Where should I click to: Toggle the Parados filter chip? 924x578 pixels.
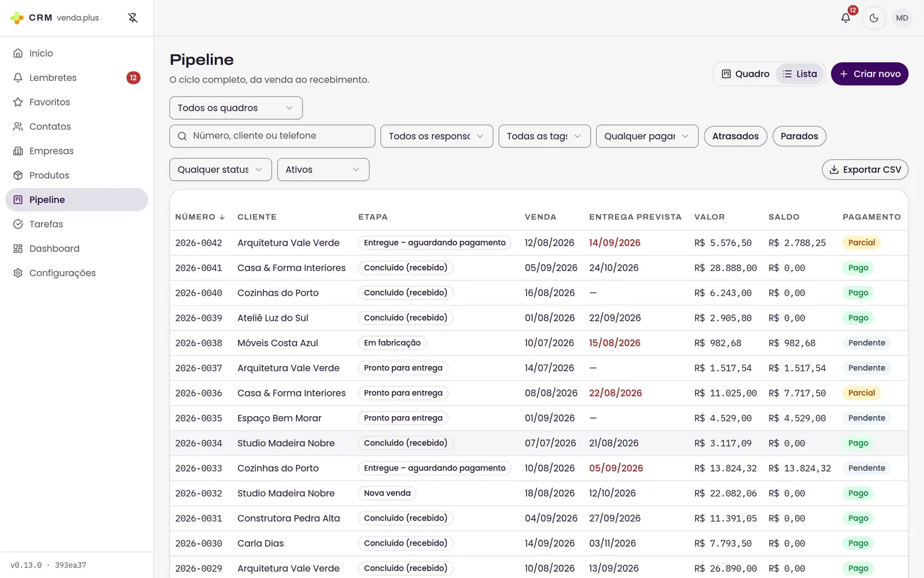(x=799, y=136)
